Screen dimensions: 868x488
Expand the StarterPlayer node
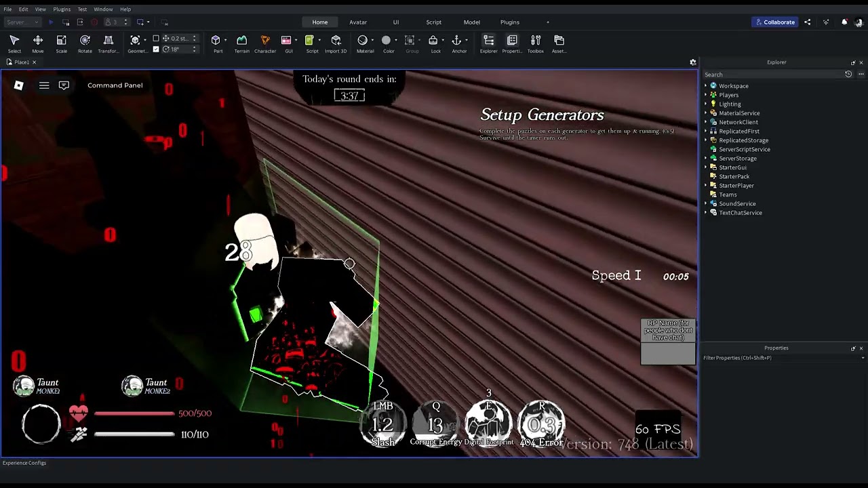705,186
